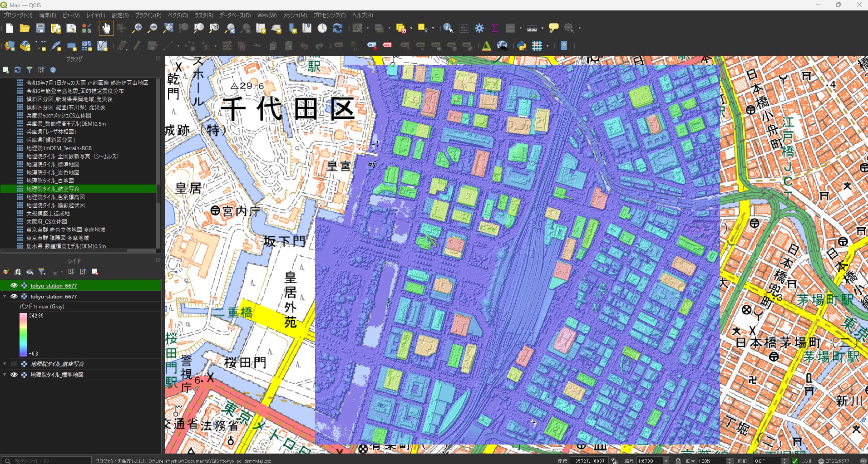Screen dimensions: 868x464
Task: Open the 編集 menu
Action: coord(48,15)
